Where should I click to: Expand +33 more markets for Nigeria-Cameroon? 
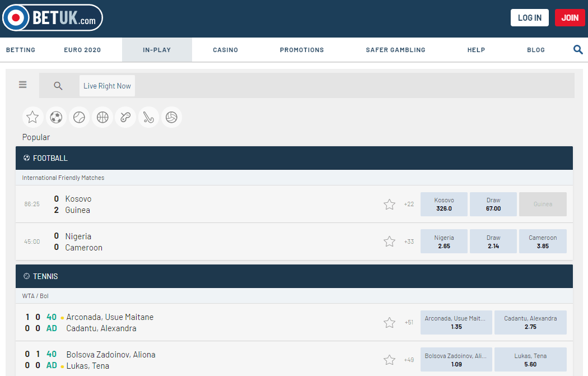pyautogui.click(x=409, y=242)
